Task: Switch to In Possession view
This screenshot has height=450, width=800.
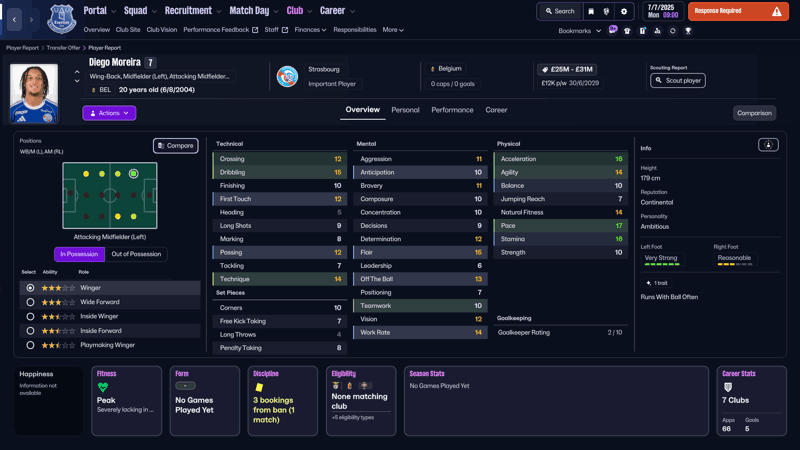Action: pyautogui.click(x=79, y=254)
